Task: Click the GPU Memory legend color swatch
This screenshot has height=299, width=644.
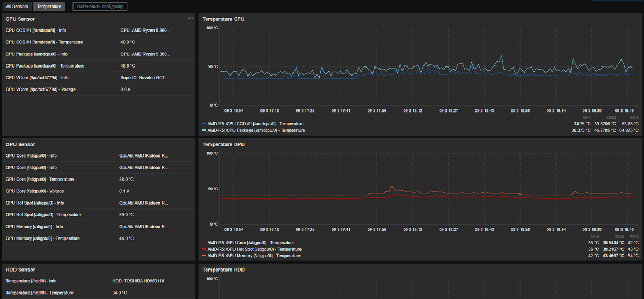Action: (204, 256)
